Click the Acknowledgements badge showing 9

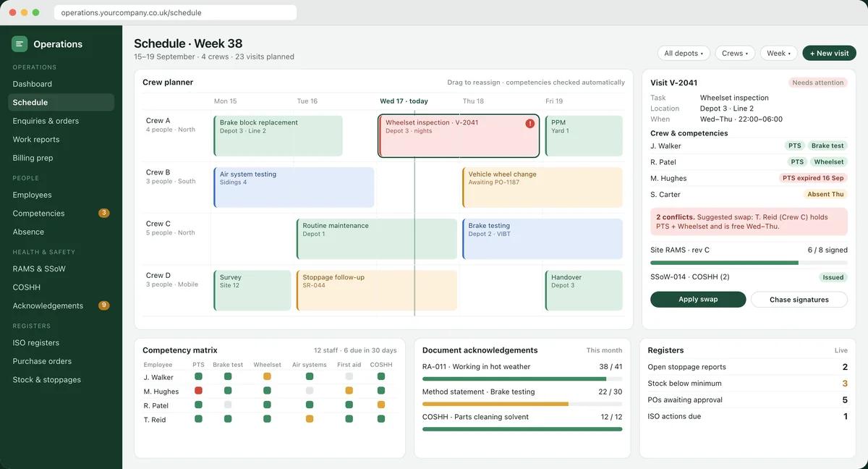104,305
